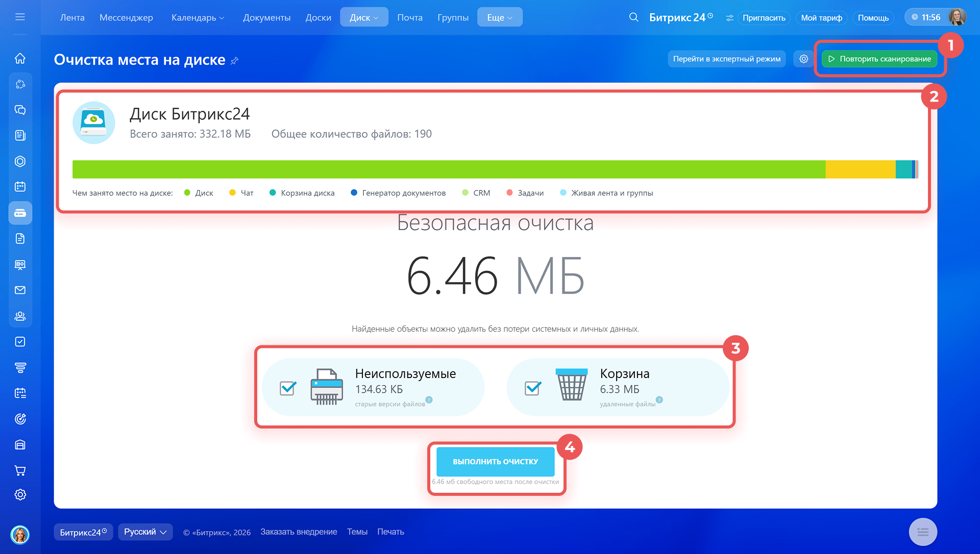The width and height of the screenshot is (980, 554).
Task: Click the help question mark near Корзина
Action: click(659, 400)
